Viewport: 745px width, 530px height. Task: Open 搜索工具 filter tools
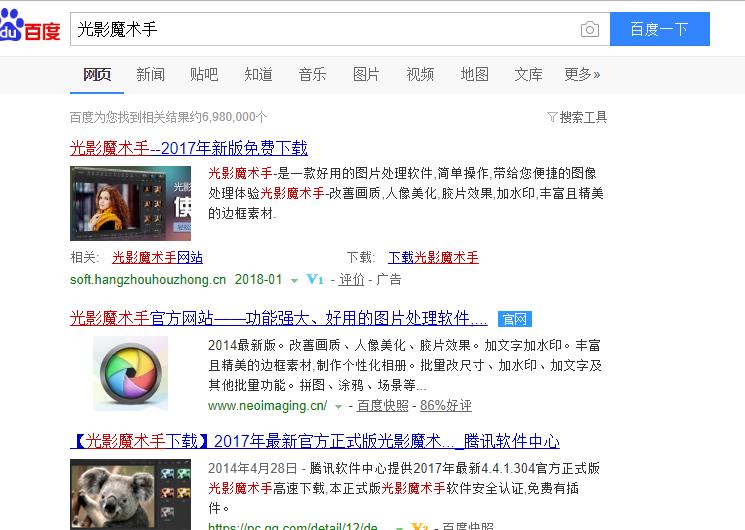[x=577, y=117]
